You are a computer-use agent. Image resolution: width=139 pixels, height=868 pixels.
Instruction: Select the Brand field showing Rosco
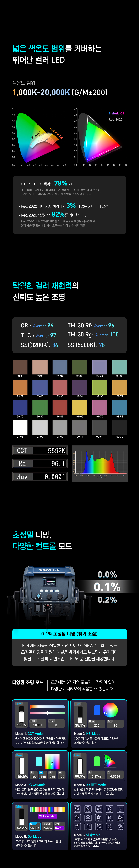(x=47, y=828)
